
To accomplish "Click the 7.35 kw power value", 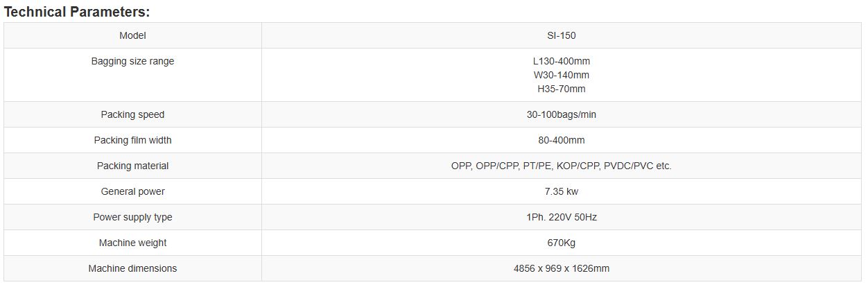I will click(x=561, y=191).
